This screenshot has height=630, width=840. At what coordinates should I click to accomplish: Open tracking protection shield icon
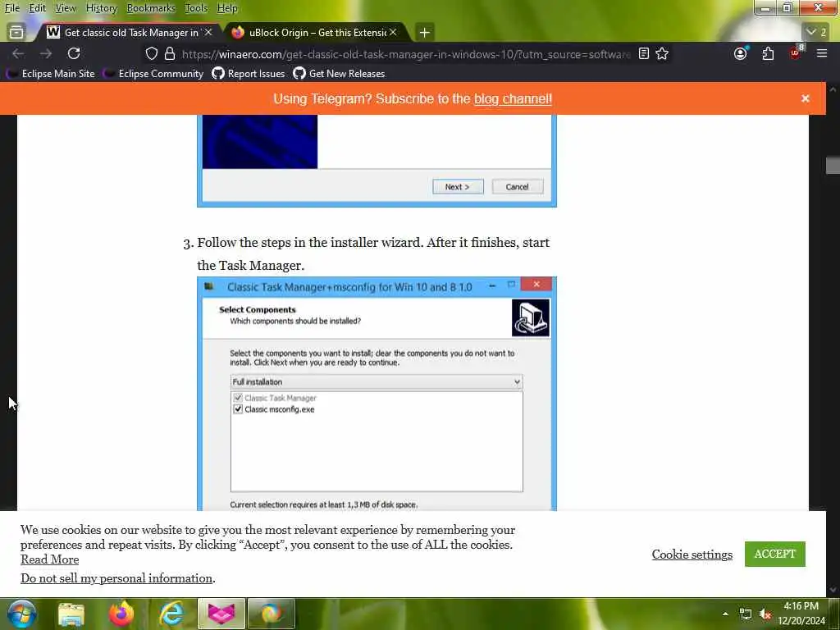[x=152, y=53]
